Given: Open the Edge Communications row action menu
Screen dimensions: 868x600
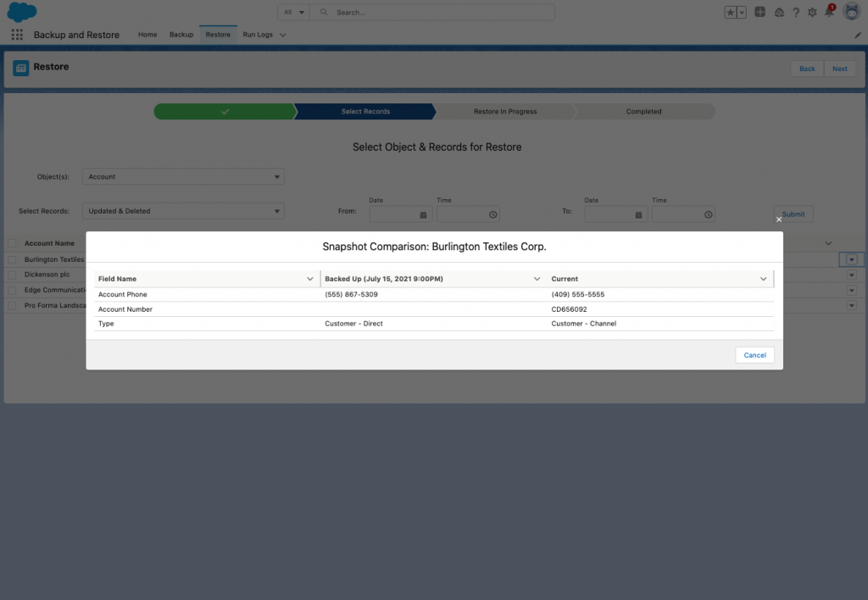Looking at the screenshot, I should tap(851, 290).
